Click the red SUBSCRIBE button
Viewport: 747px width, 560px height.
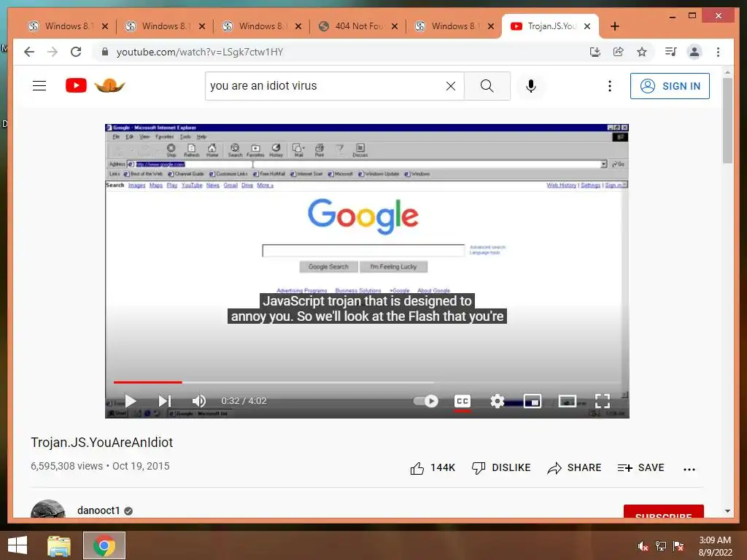click(x=663, y=511)
